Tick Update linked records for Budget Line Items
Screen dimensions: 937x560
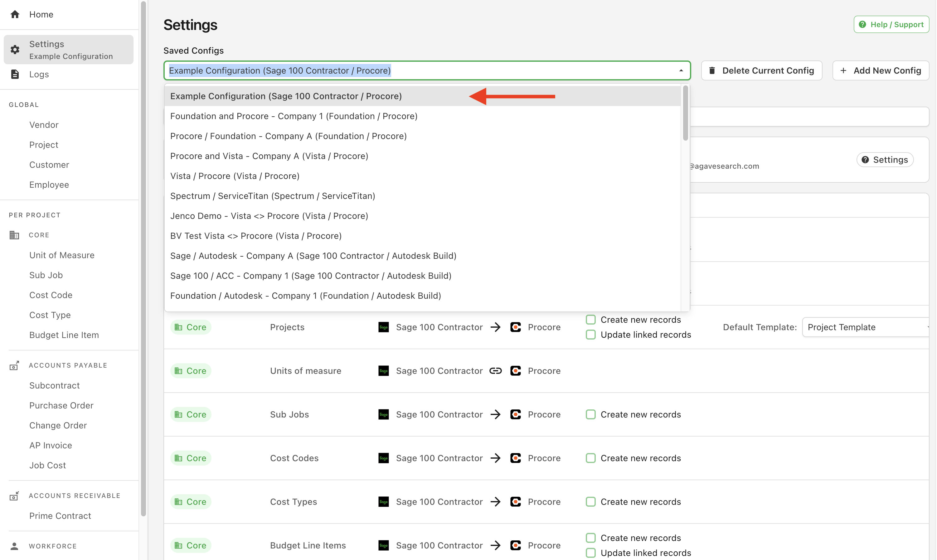pos(591,553)
